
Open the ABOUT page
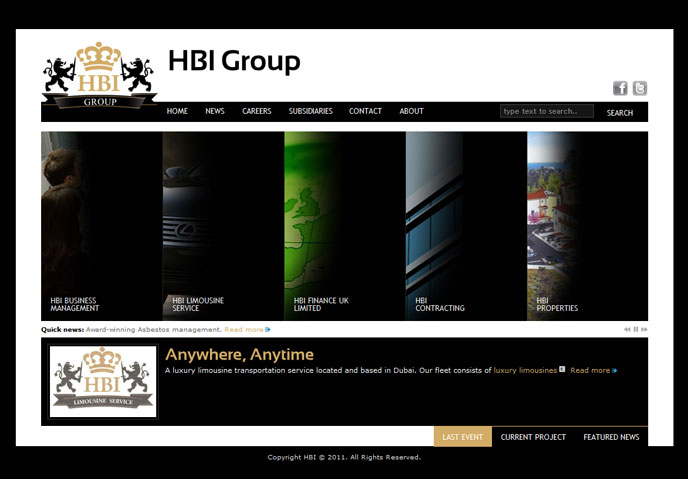[412, 111]
